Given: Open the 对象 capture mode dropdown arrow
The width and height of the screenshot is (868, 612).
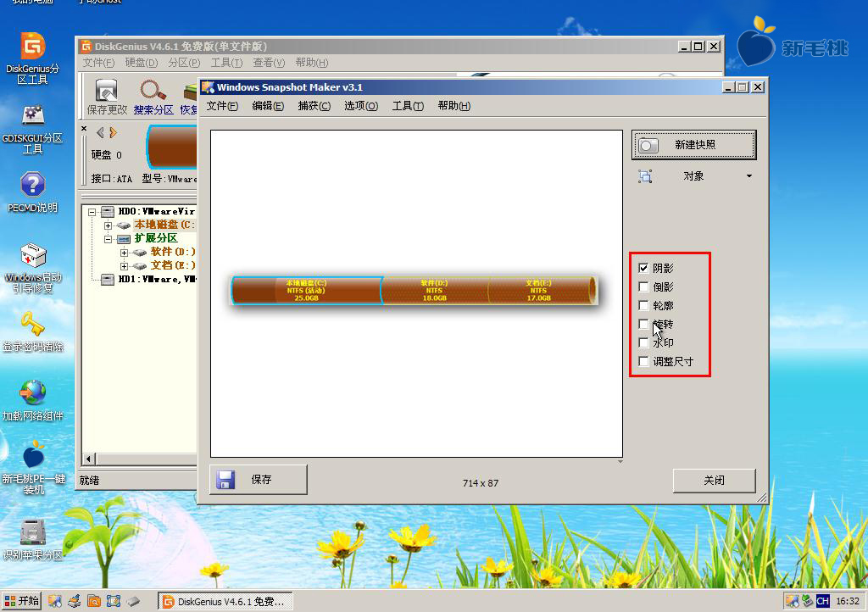Looking at the screenshot, I should click(x=749, y=176).
